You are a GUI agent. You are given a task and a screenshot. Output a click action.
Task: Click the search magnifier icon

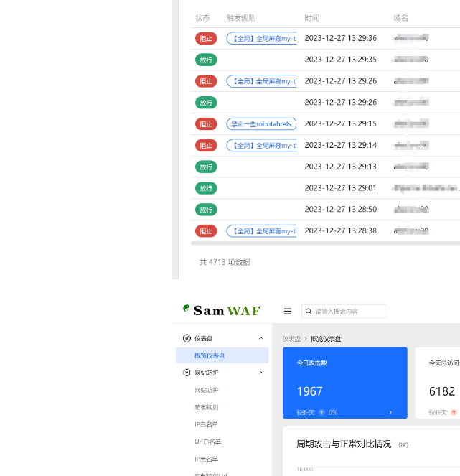309,312
